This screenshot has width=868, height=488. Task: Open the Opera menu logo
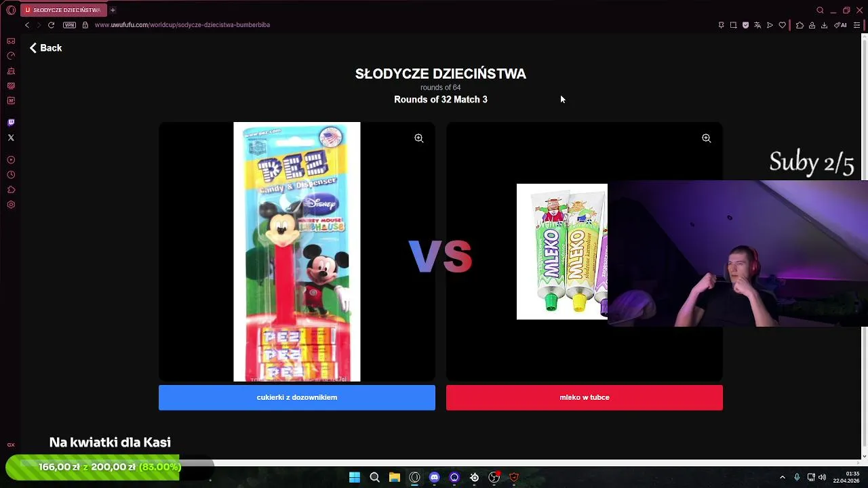(11, 10)
